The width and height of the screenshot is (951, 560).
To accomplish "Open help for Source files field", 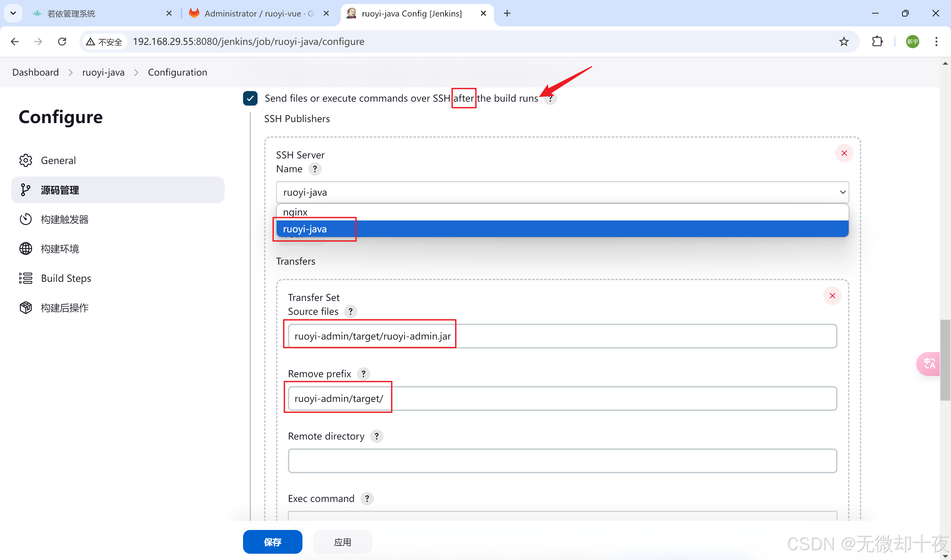I will click(x=350, y=311).
